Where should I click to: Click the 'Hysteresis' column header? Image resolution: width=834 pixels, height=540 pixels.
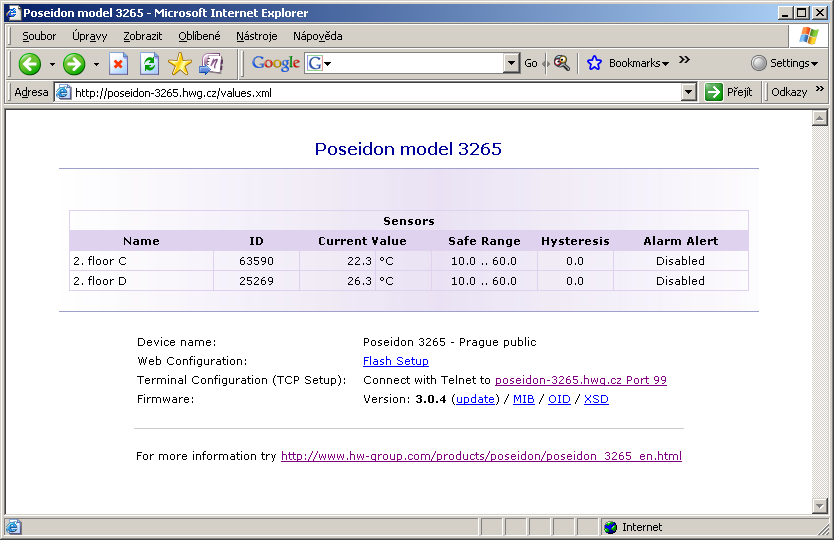pyautogui.click(x=576, y=241)
